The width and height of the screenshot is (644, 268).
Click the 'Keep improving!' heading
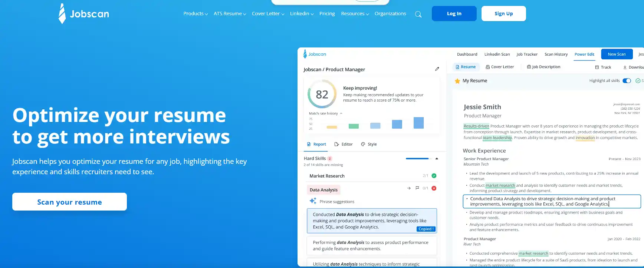[360, 88]
